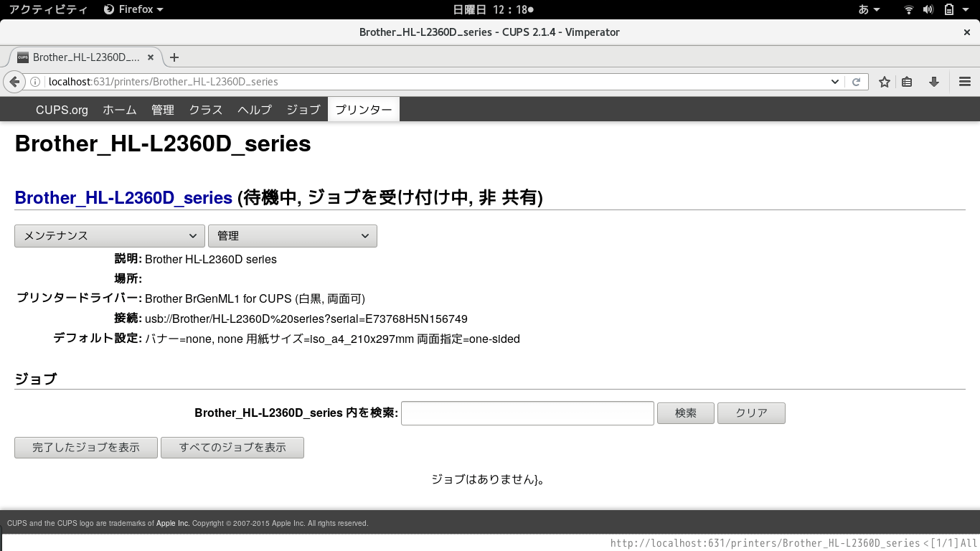980x551 pixels.
Task: Click the volume icon in the top bar
Action: pyautogui.click(x=928, y=9)
